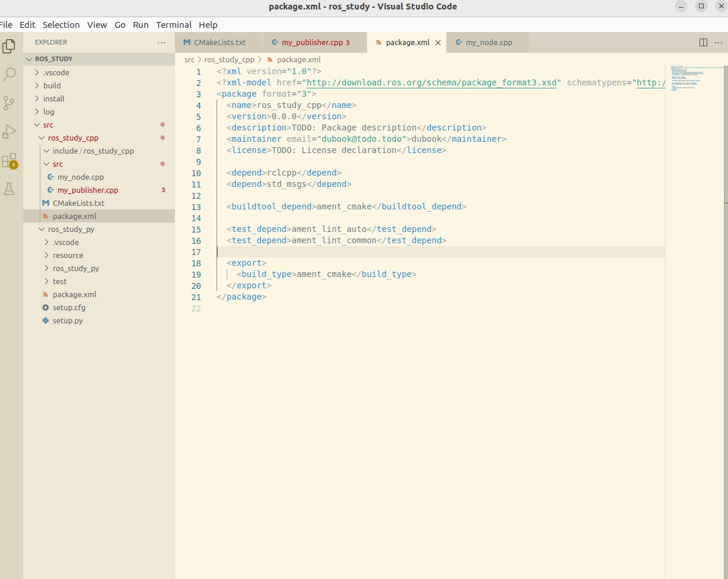
Task: Expand the .vscode folder under ROS_STUDY
Action: click(99, 72)
